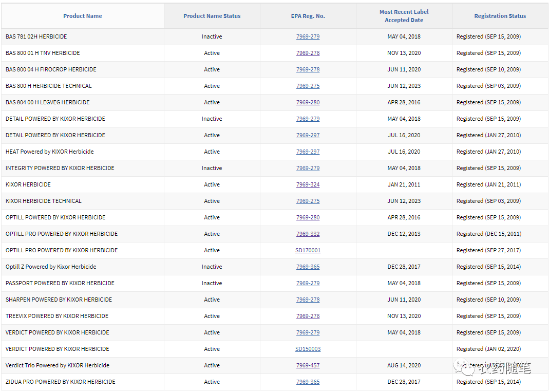Open 7969-280 link for BAS 804 00 H LEGVEG
Screen dimensions: 549x392
[308, 102]
